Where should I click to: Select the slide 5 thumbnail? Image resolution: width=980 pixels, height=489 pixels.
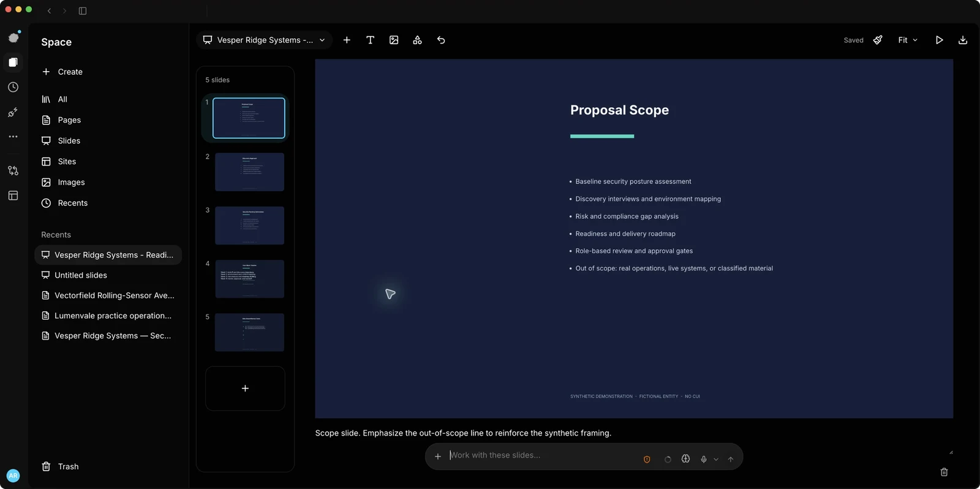(x=249, y=332)
